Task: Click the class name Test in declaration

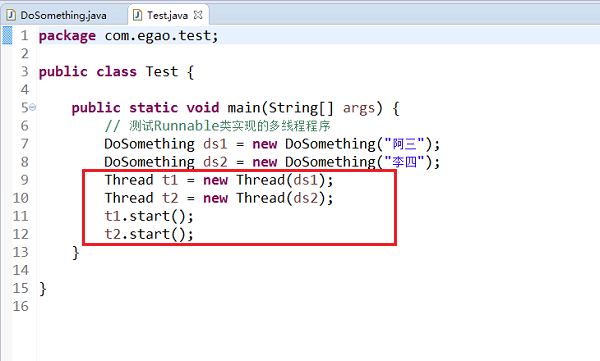Action: click(162, 72)
